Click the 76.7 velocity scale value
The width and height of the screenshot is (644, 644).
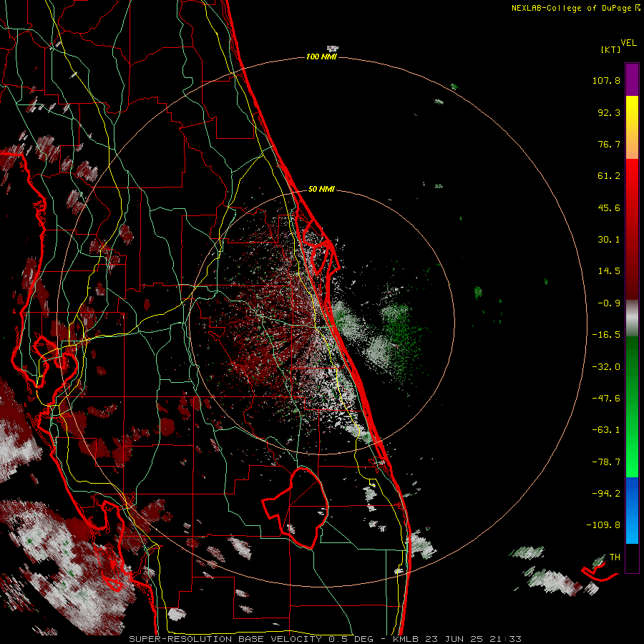(x=609, y=144)
